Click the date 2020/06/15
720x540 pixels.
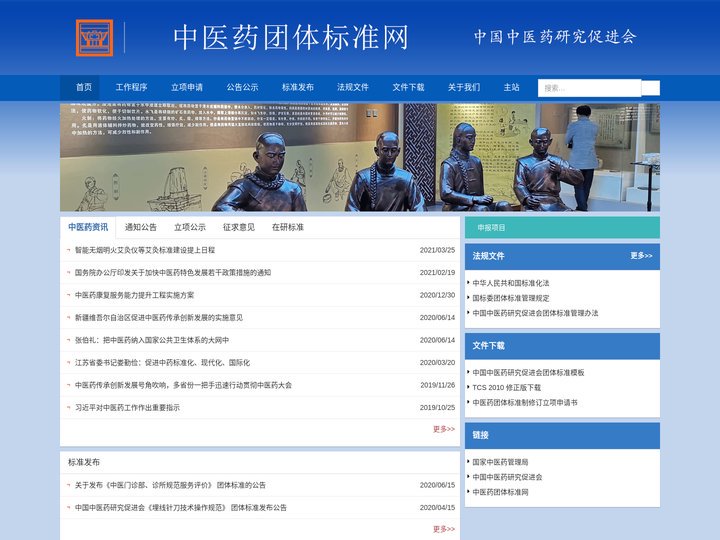pos(437,485)
